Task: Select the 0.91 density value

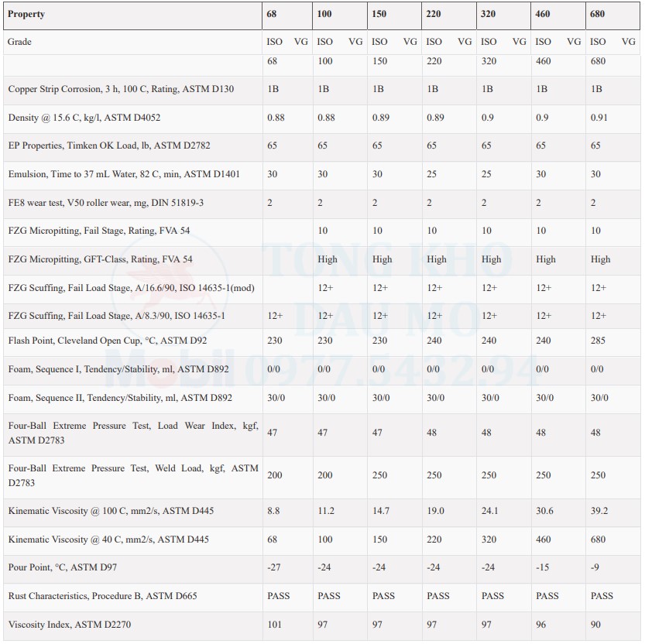Action: click(x=599, y=118)
